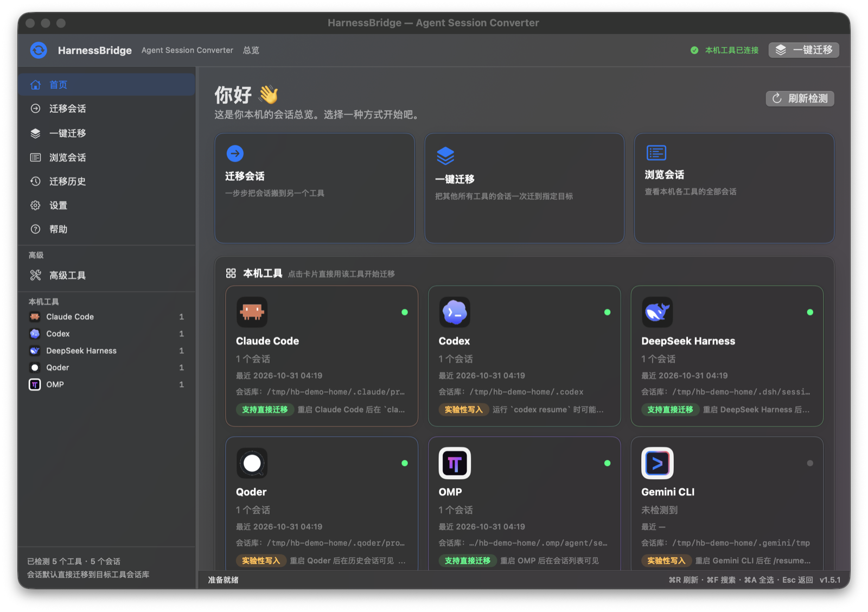Screen dimensions: 868x612
Task: Click the 刷新检测 refresh button
Action: tap(800, 98)
